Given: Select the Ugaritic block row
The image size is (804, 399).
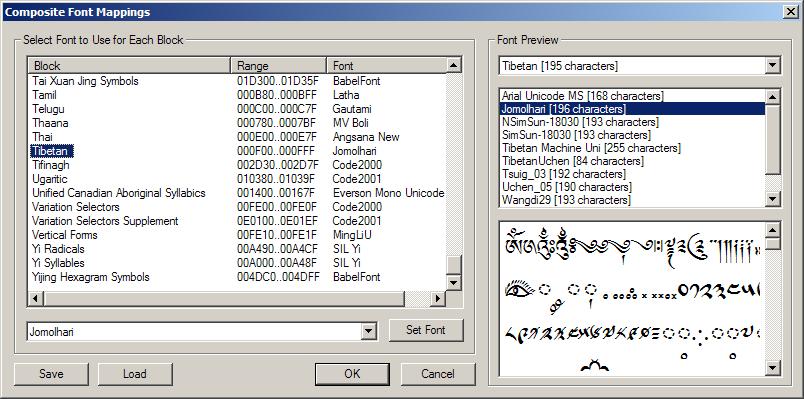Looking at the screenshot, I should 49,179.
